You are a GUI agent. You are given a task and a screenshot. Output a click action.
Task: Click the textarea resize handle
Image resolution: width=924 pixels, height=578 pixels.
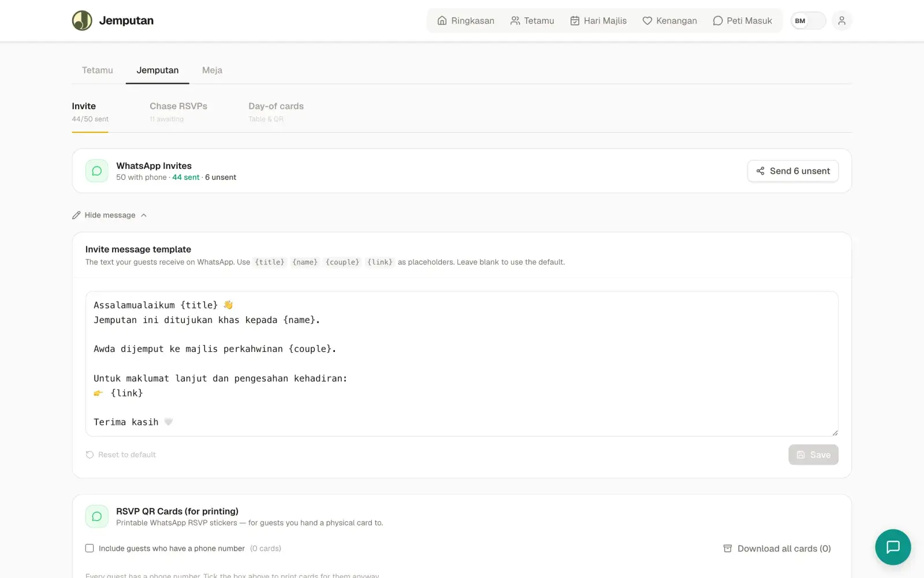(x=834, y=432)
